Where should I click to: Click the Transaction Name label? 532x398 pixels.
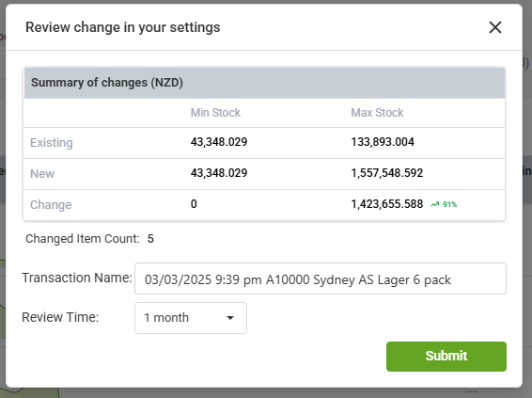(x=77, y=278)
